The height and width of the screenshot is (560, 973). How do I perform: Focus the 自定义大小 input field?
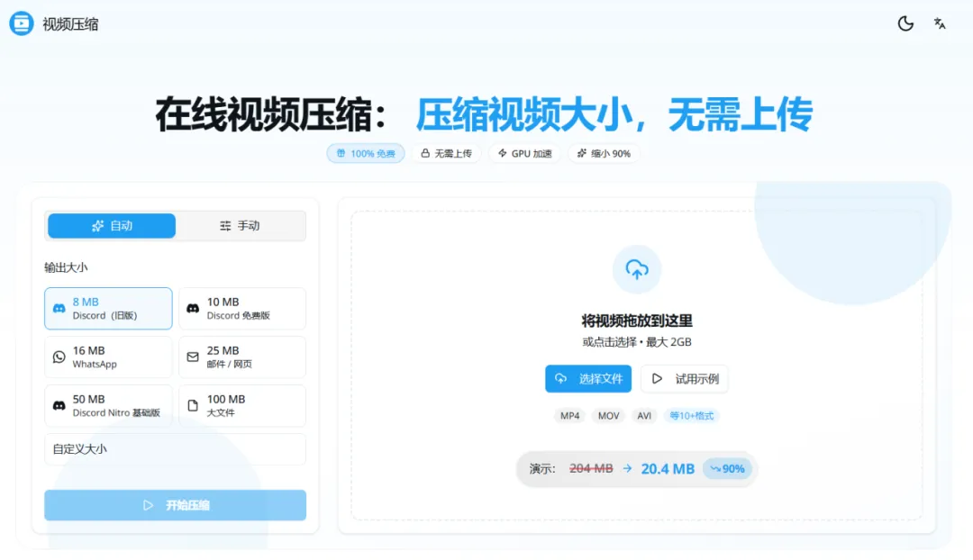(175, 449)
